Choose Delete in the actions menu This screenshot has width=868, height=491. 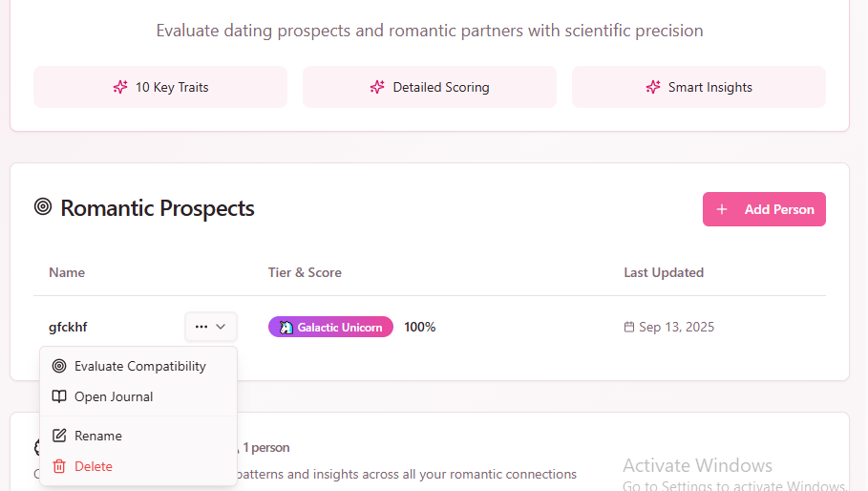pyautogui.click(x=94, y=466)
